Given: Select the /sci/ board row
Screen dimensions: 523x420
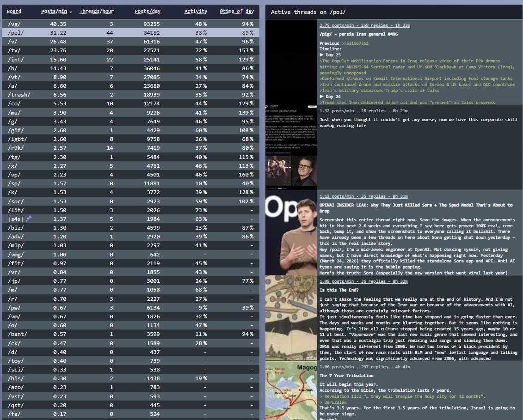Looking at the screenshot, I should click(130, 370).
